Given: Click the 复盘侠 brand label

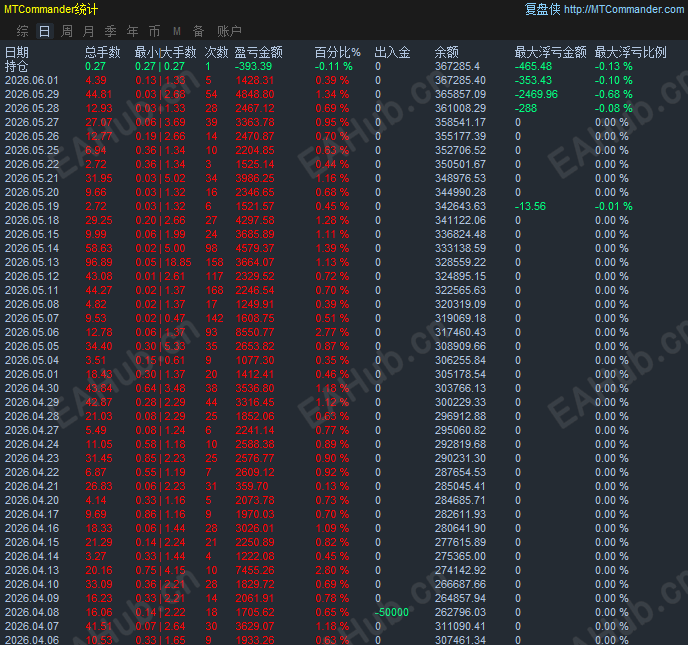Looking at the screenshot, I should point(542,9).
